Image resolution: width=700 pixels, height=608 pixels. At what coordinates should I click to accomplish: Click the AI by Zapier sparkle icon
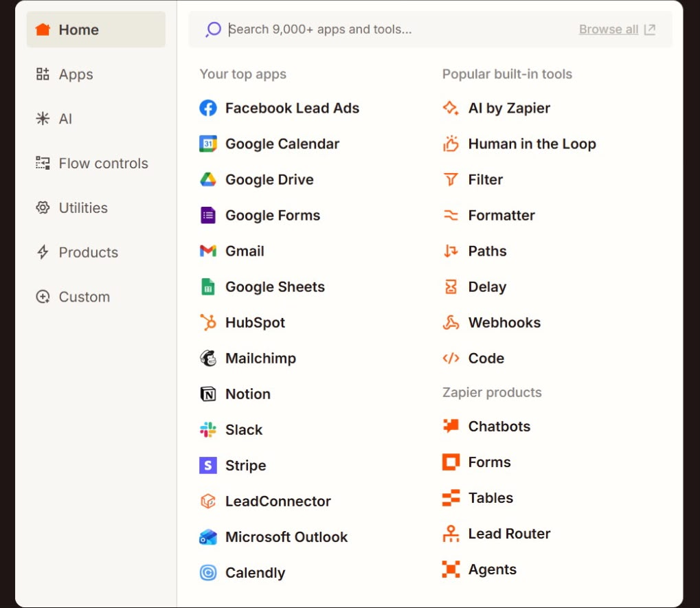click(451, 108)
